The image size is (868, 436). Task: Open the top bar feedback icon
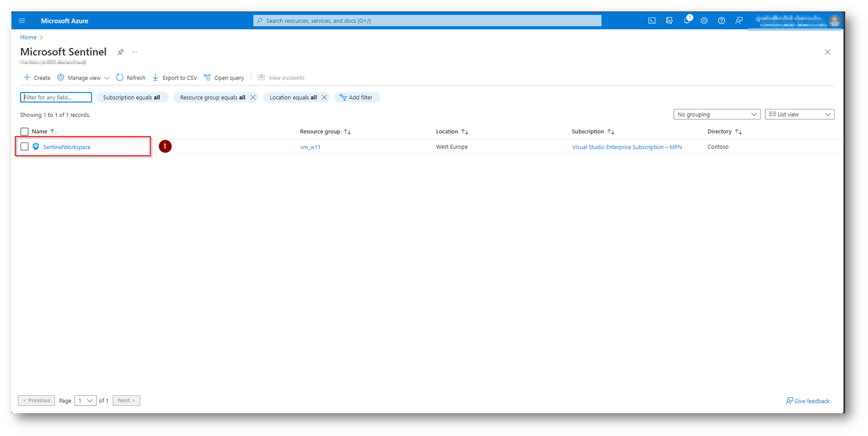pos(739,21)
